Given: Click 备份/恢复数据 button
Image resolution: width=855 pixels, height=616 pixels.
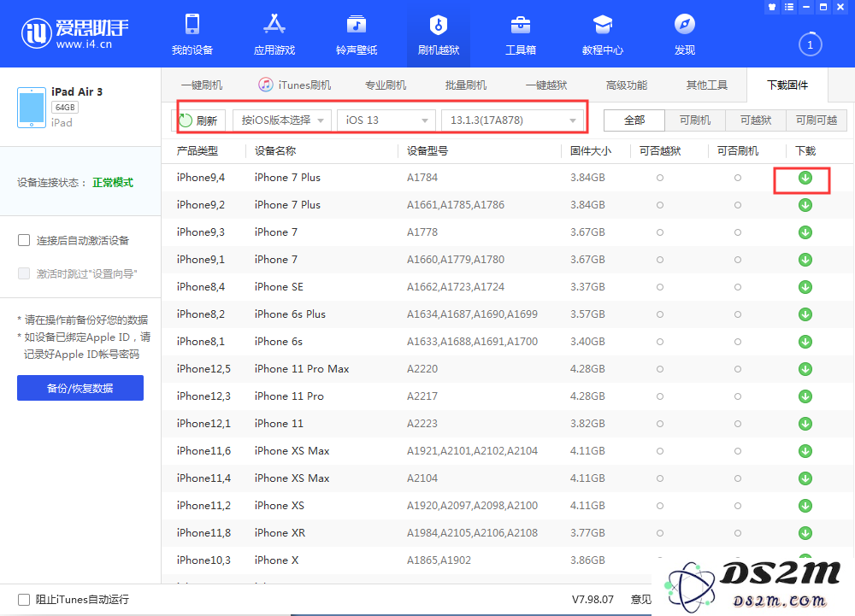Looking at the screenshot, I should (x=80, y=388).
